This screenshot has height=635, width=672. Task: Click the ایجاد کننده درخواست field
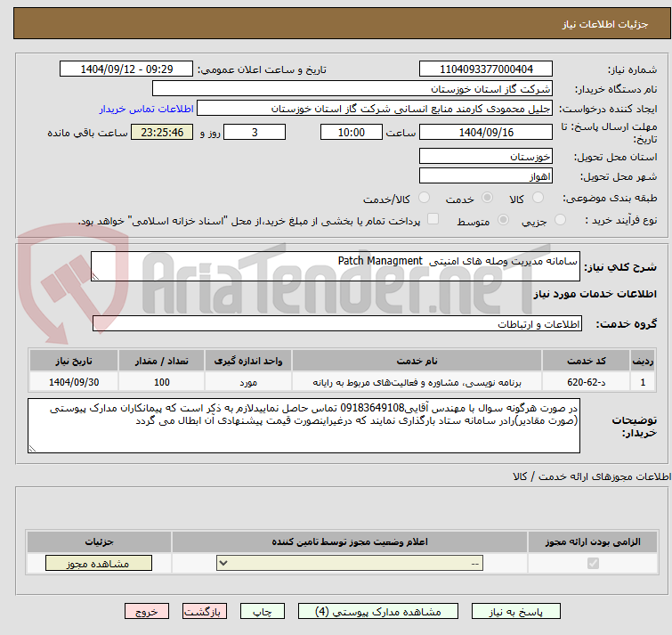(x=375, y=109)
